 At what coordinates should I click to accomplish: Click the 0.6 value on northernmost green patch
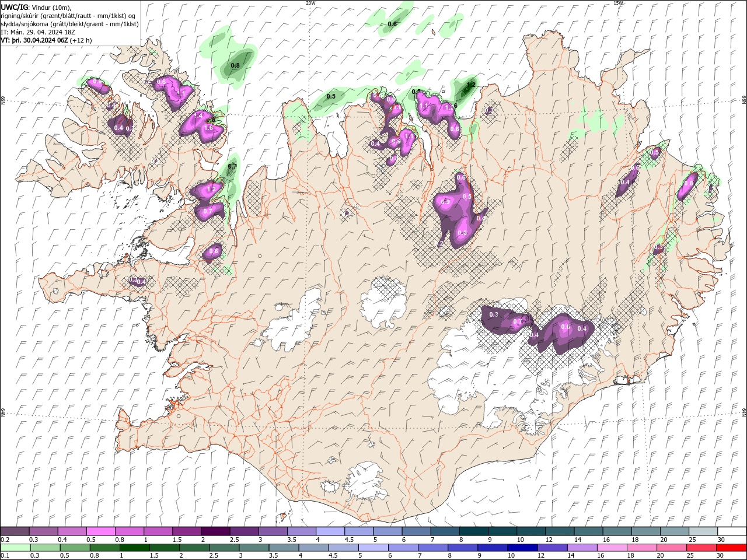coord(392,24)
